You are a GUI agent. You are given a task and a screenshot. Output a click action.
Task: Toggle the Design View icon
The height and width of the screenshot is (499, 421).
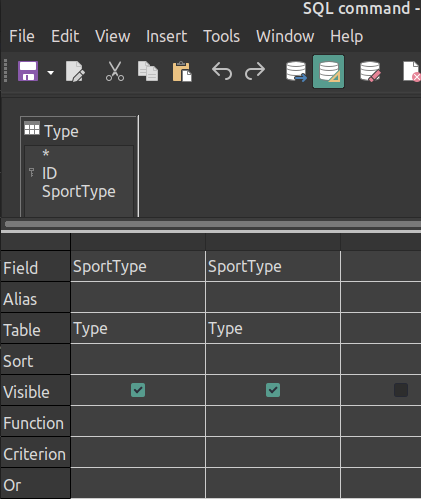pyautogui.click(x=329, y=72)
